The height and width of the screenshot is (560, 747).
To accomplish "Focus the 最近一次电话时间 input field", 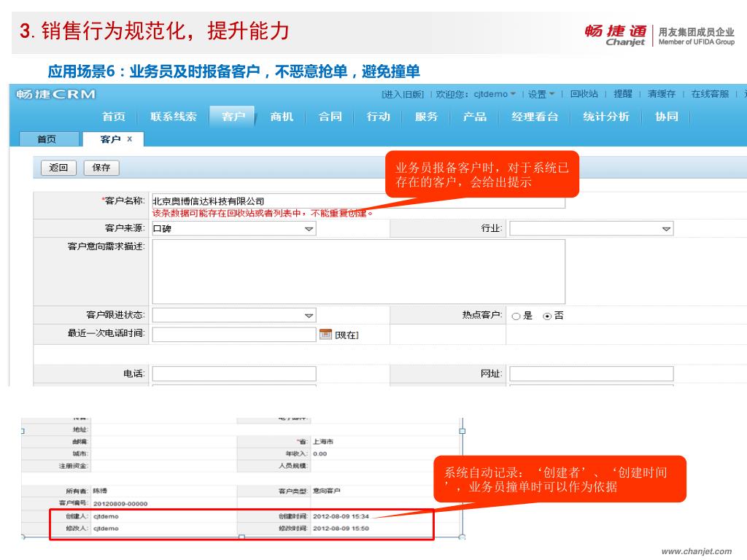I will (234, 334).
